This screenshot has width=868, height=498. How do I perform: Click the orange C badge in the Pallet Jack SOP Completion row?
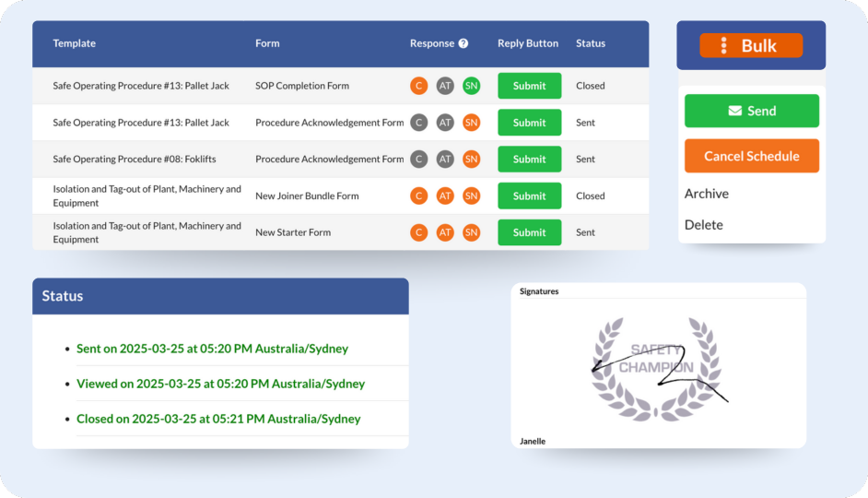[x=419, y=86]
